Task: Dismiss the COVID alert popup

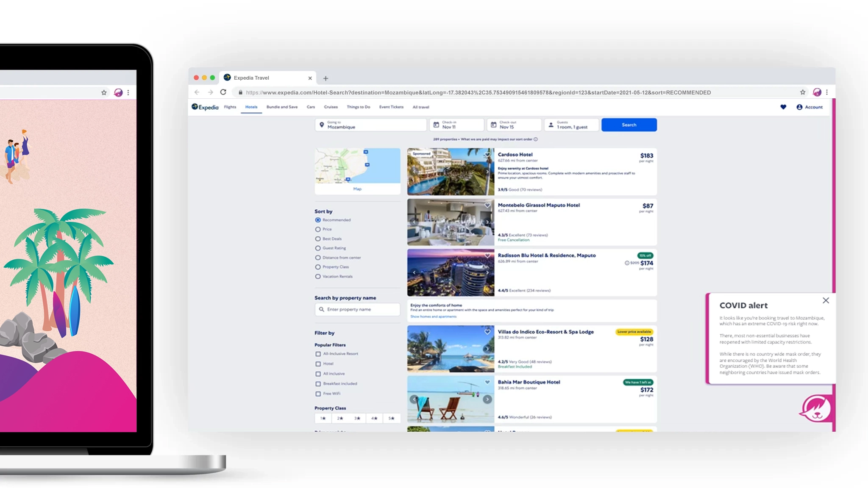Action: tap(826, 300)
